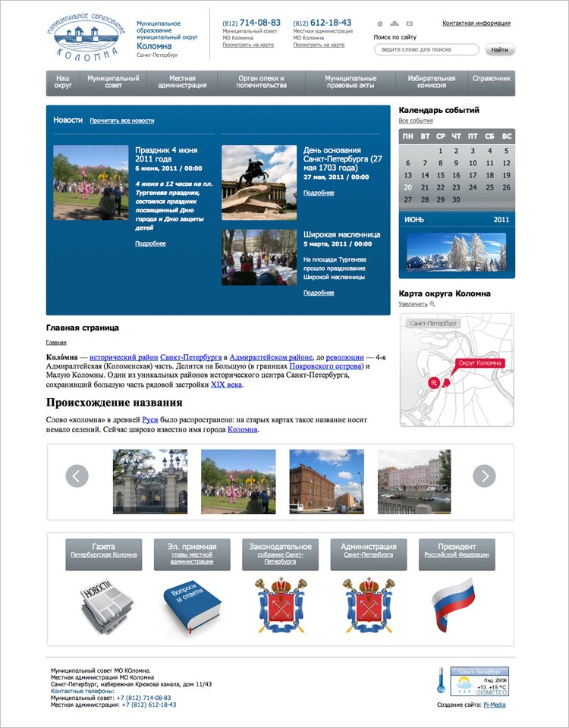Open the Местная администрация menu item
The height and width of the screenshot is (728, 569).
pyautogui.click(x=182, y=82)
